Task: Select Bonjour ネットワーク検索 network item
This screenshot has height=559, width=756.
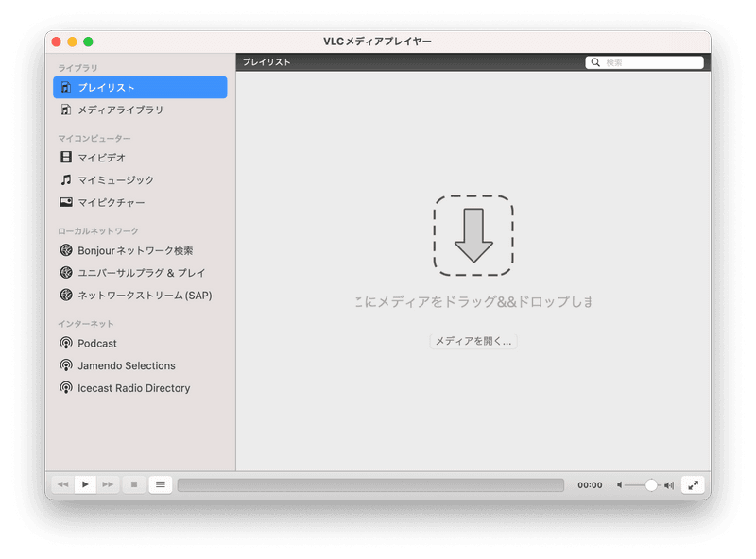Action: tap(135, 251)
